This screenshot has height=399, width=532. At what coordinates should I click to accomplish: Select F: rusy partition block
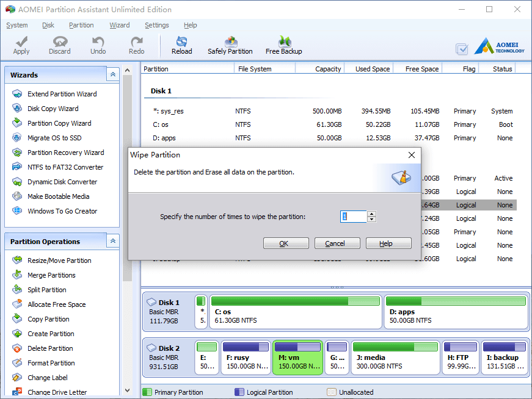pyautogui.click(x=246, y=358)
